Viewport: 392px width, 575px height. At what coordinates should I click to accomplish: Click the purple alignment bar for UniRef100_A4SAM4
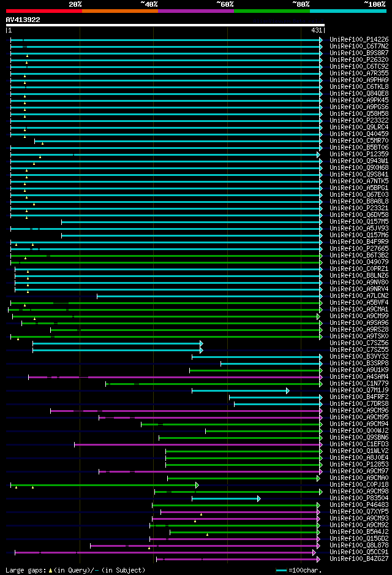pos(175,378)
